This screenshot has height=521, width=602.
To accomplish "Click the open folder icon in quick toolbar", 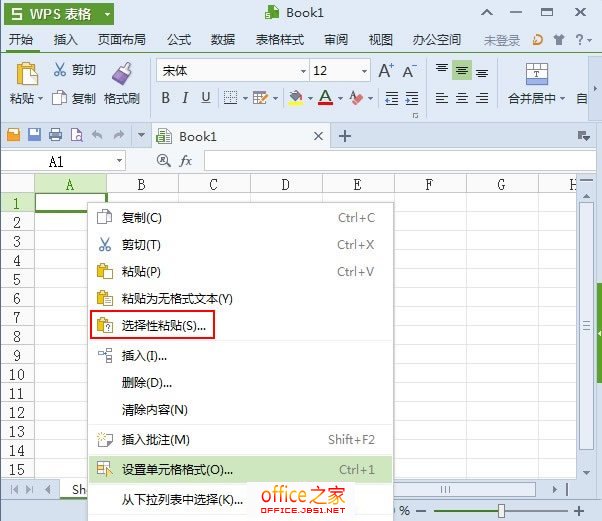I will 13,135.
